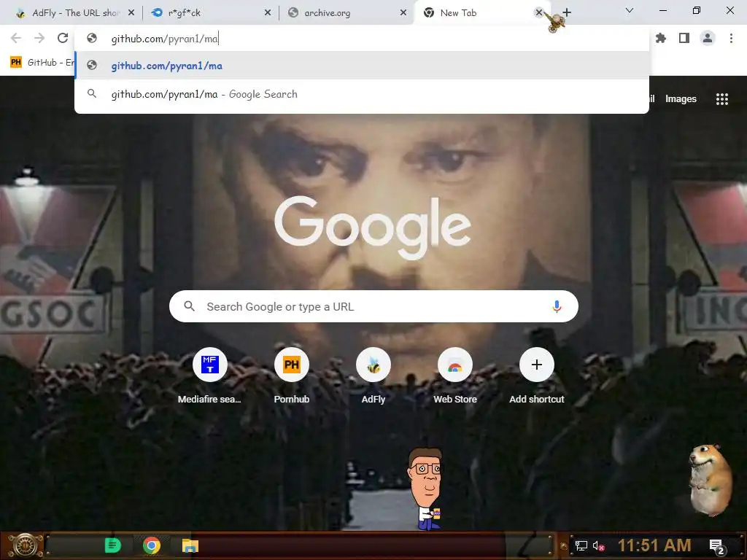
Task: Toggle the side panel icon
Action: tap(684, 38)
